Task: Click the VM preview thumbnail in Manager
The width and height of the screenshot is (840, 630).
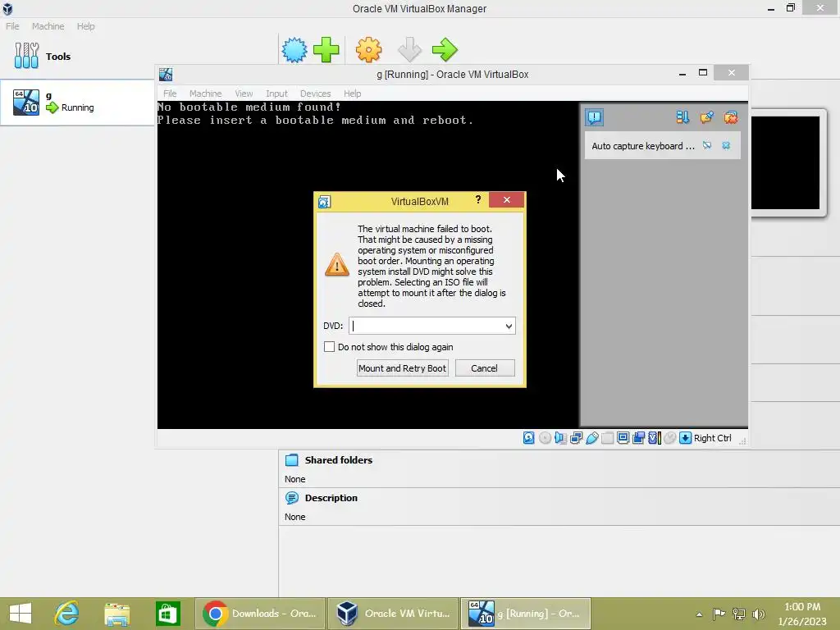Action: [785, 163]
